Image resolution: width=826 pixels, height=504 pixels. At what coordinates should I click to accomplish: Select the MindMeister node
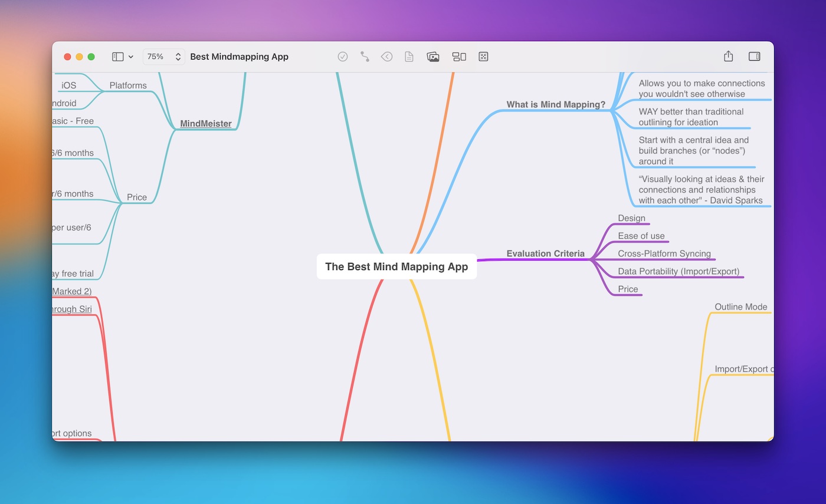pyautogui.click(x=205, y=124)
